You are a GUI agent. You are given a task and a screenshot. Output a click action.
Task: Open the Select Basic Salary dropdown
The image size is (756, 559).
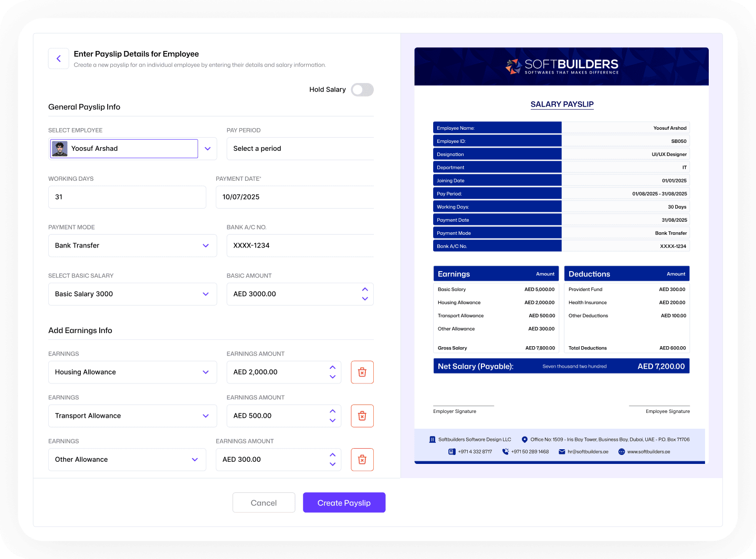pyautogui.click(x=205, y=294)
